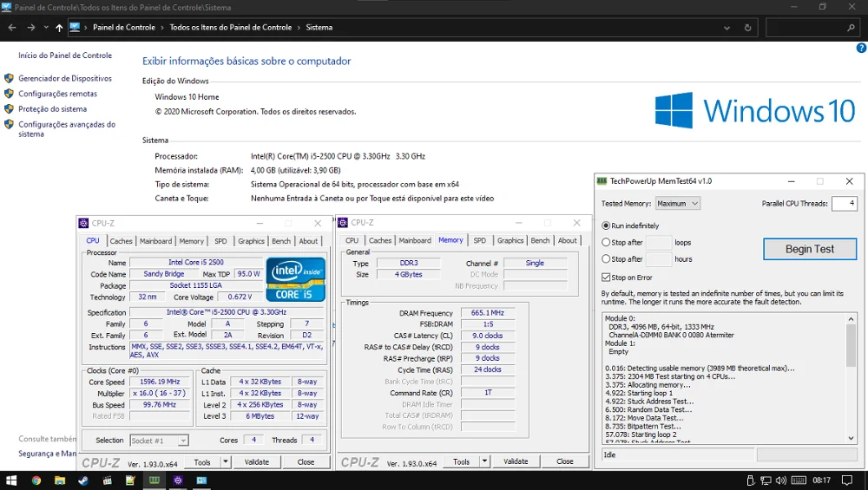Click Tools button in left CPU-Z window
The width and height of the screenshot is (868, 490).
(x=202, y=461)
